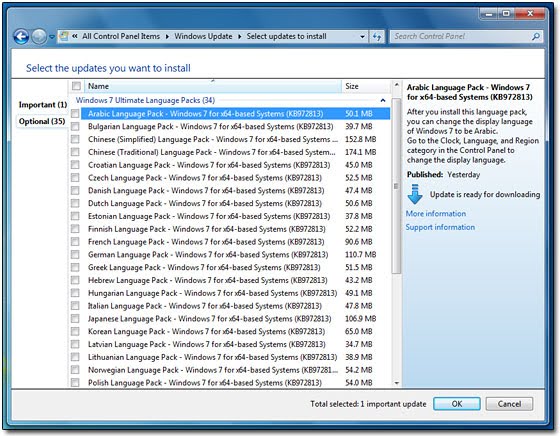The height and width of the screenshot is (436, 560).
Task: Click the list scrollbar up arrow
Action: point(396,85)
